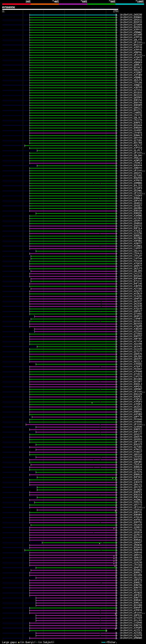This screenshot has height=644, width=146.
Task: Click the UniRef100_P14280 entry
Action: point(131,296)
